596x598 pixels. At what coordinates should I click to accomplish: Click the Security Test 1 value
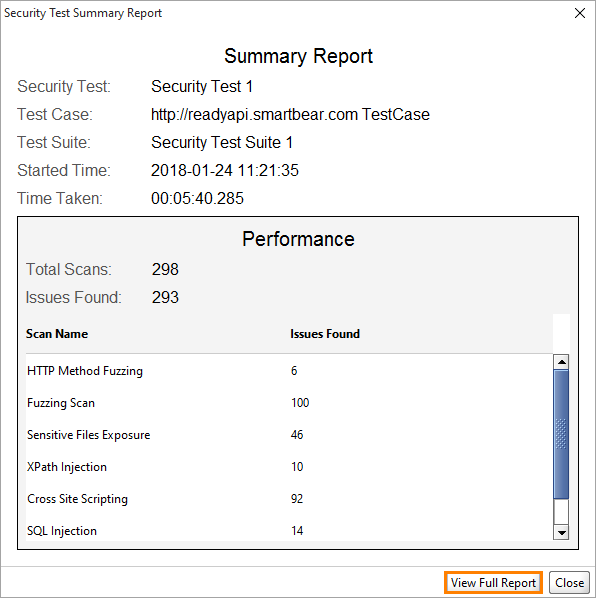[202, 87]
